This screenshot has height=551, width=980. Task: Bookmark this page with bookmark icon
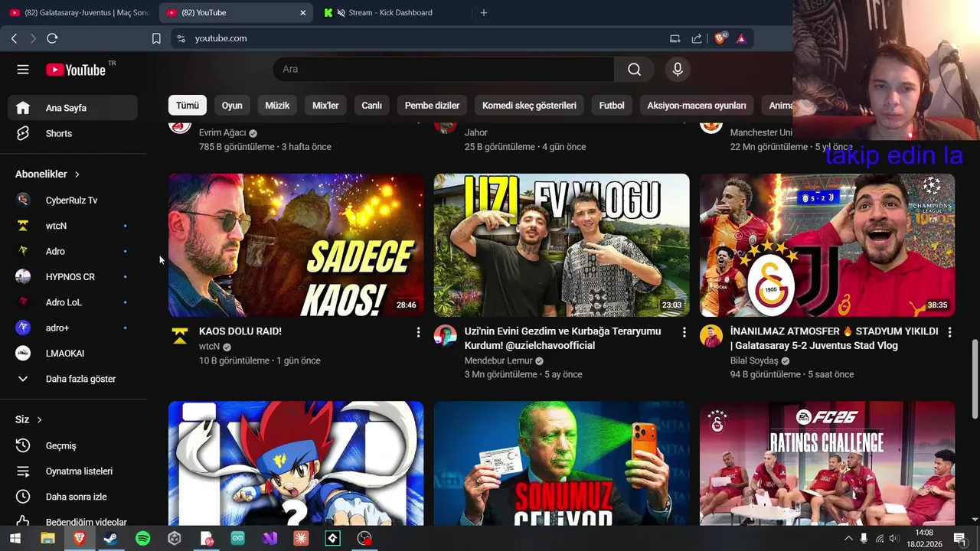(156, 38)
